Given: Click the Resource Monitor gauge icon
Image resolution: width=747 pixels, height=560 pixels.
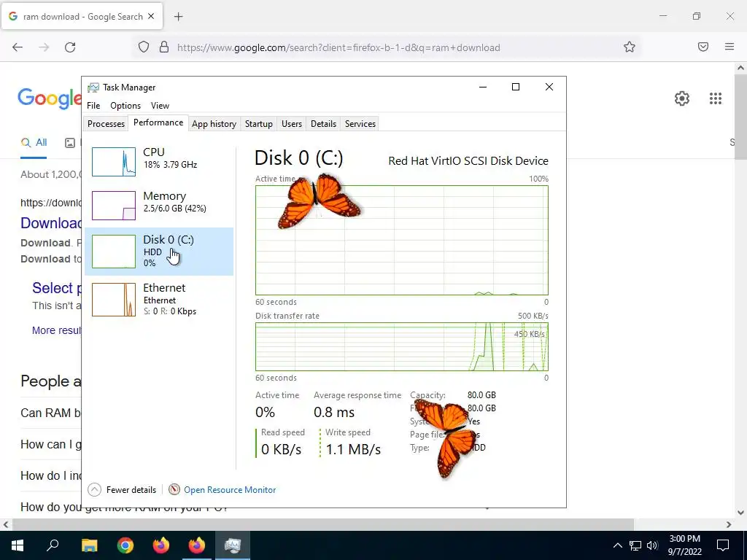Looking at the screenshot, I should [174, 489].
